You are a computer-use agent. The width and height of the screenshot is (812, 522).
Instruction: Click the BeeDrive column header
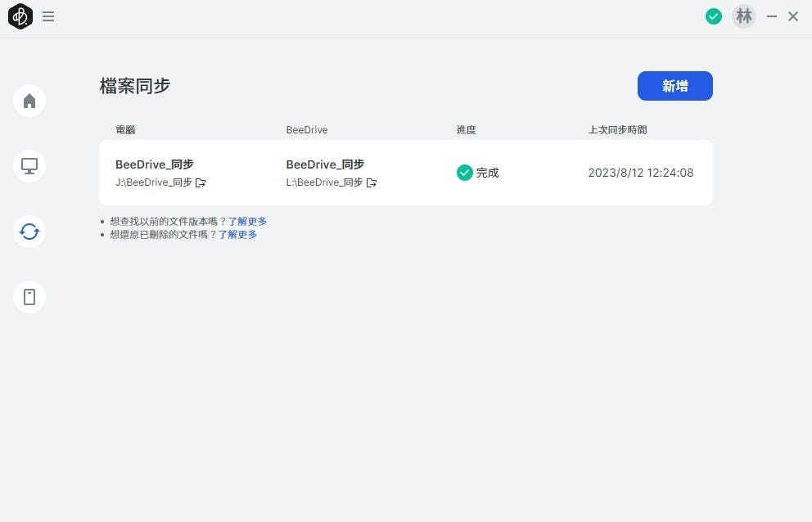tap(307, 130)
